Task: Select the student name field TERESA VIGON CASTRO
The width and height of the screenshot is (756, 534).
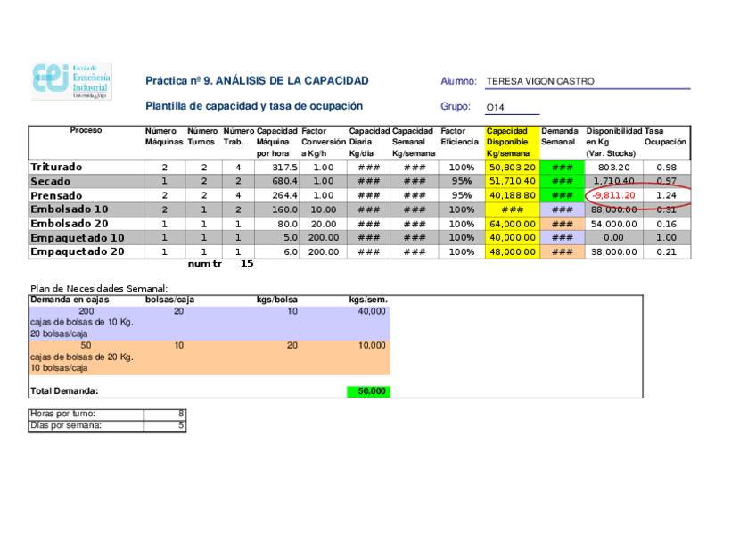Action: pyautogui.click(x=540, y=82)
